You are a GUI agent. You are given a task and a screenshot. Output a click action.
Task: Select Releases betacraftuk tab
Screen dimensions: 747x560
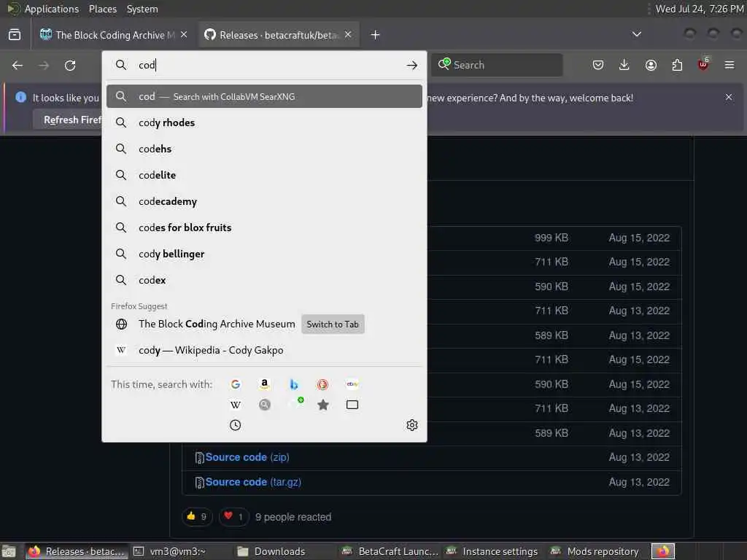(279, 35)
